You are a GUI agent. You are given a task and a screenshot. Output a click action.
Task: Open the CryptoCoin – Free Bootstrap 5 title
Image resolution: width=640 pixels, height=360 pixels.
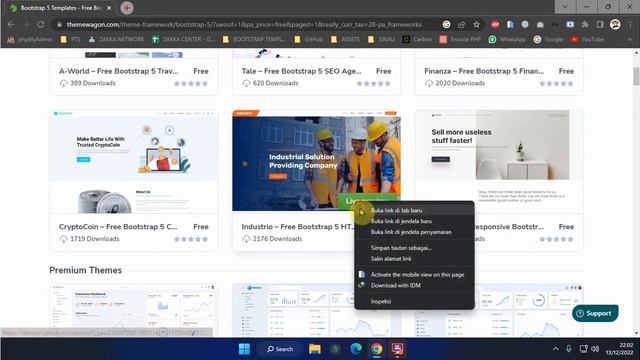click(118, 227)
